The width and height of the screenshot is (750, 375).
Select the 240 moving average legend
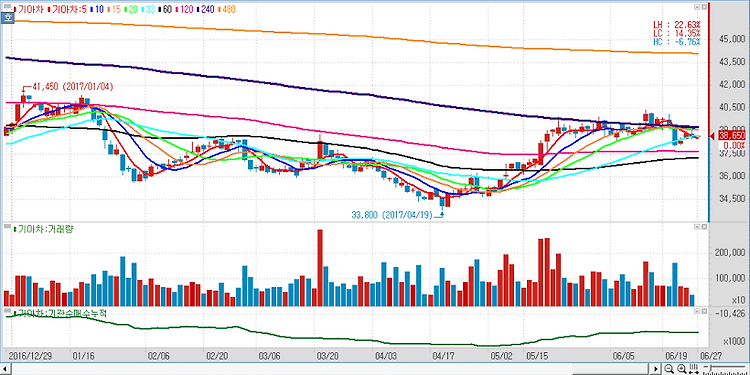click(x=205, y=9)
